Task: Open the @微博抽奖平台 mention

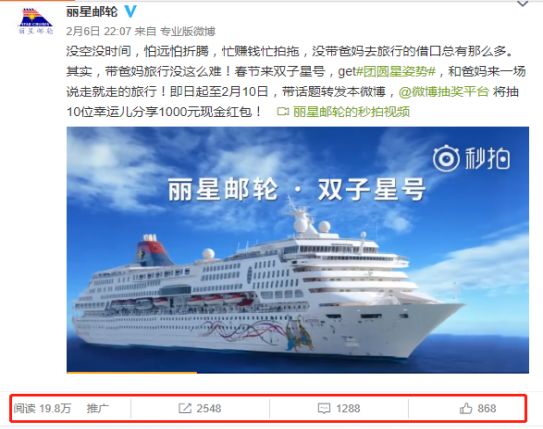Action: 444,92
